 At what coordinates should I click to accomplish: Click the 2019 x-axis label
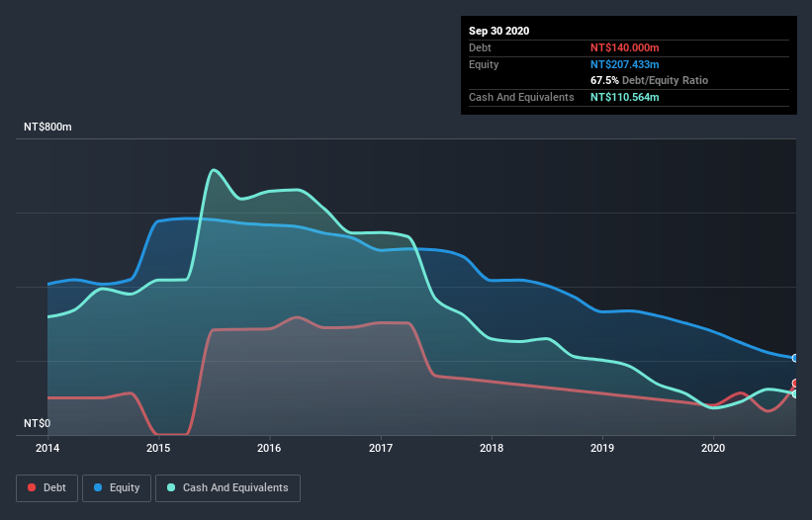pyautogui.click(x=602, y=448)
